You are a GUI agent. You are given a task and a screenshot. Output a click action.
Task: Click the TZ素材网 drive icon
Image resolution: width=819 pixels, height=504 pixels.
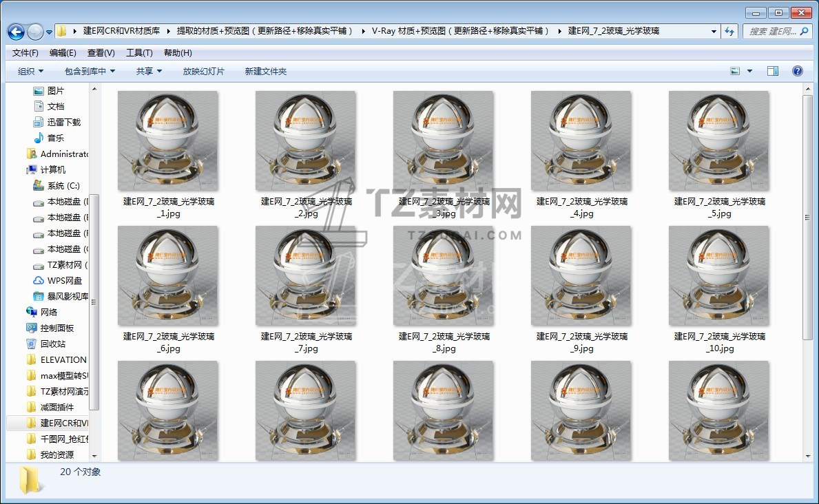(39, 265)
